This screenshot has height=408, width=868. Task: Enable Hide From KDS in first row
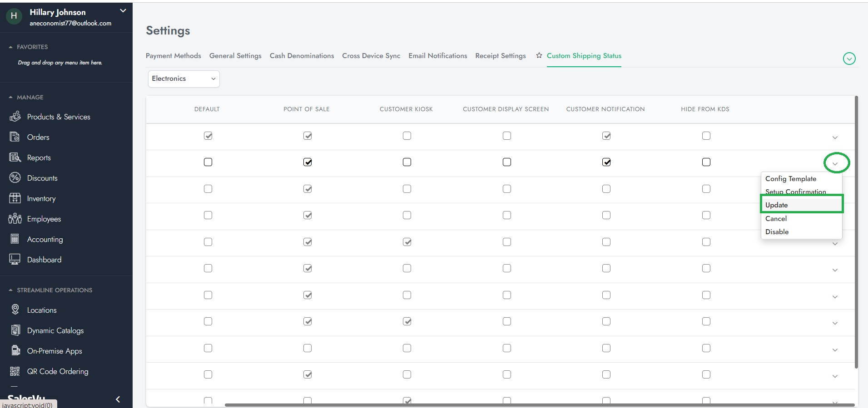click(x=706, y=136)
